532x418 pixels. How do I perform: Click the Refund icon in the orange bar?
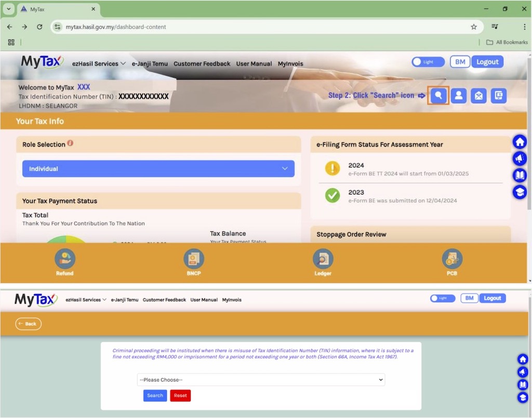(x=64, y=258)
